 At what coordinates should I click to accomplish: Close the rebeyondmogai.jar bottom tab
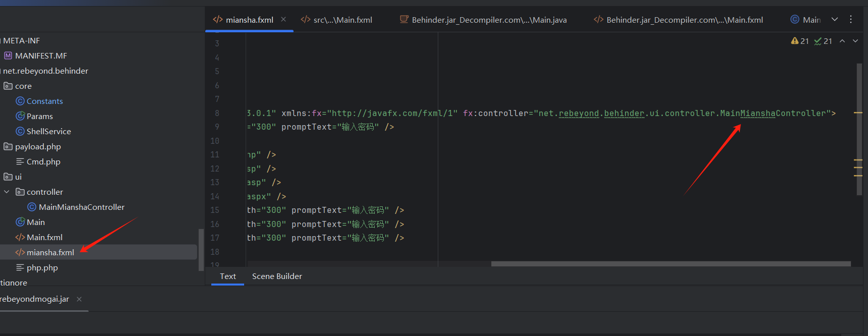point(79,299)
